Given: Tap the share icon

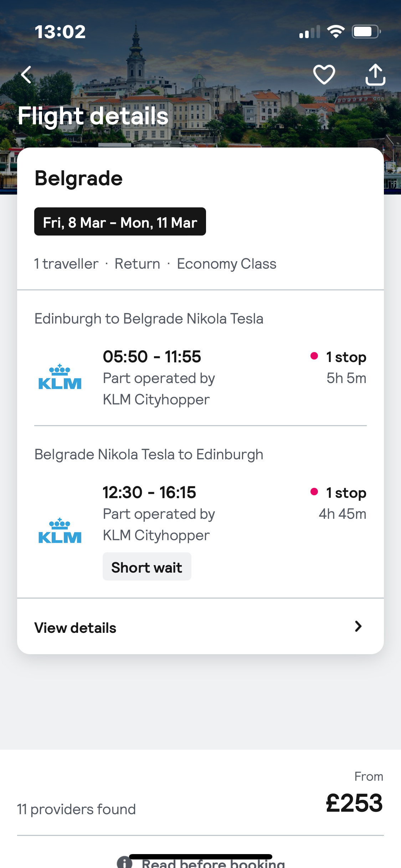Looking at the screenshot, I should pyautogui.click(x=375, y=74).
